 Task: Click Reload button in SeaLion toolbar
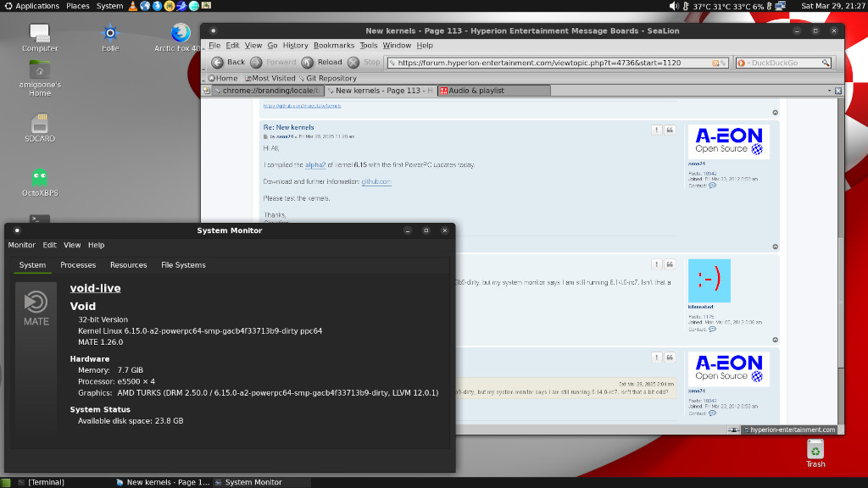click(x=321, y=63)
